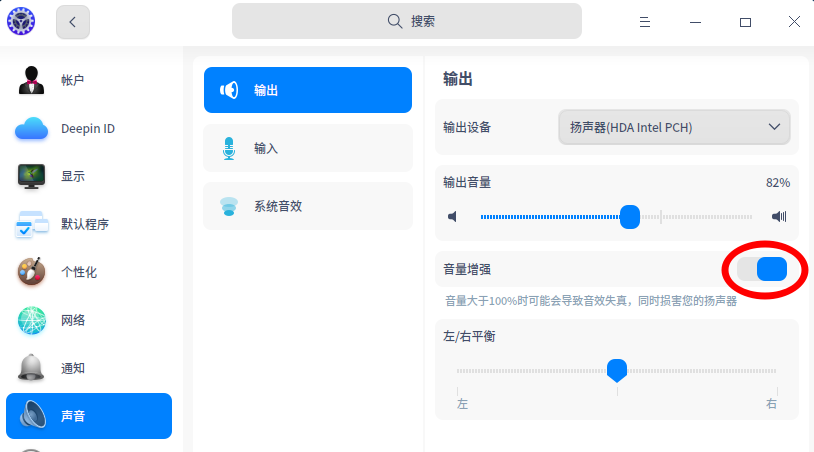Select the 通知 notification bell icon
This screenshot has height=452, width=814.
pos(31,368)
